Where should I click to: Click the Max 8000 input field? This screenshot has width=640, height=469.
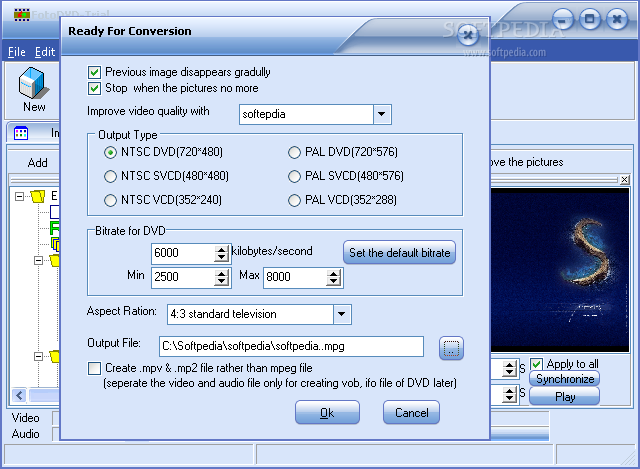tap(295, 278)
